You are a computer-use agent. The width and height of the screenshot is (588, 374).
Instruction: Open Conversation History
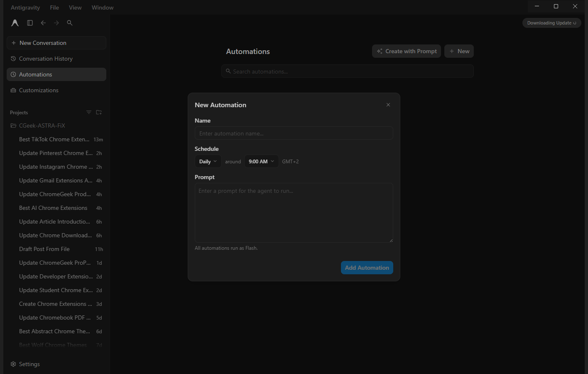click(56, 59)
